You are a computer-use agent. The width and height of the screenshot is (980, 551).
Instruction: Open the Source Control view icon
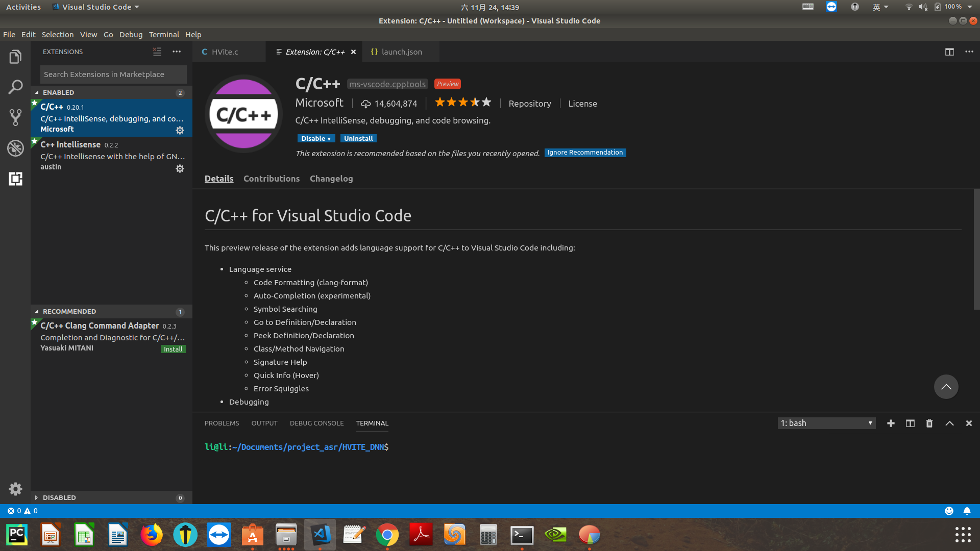(15, 118)
